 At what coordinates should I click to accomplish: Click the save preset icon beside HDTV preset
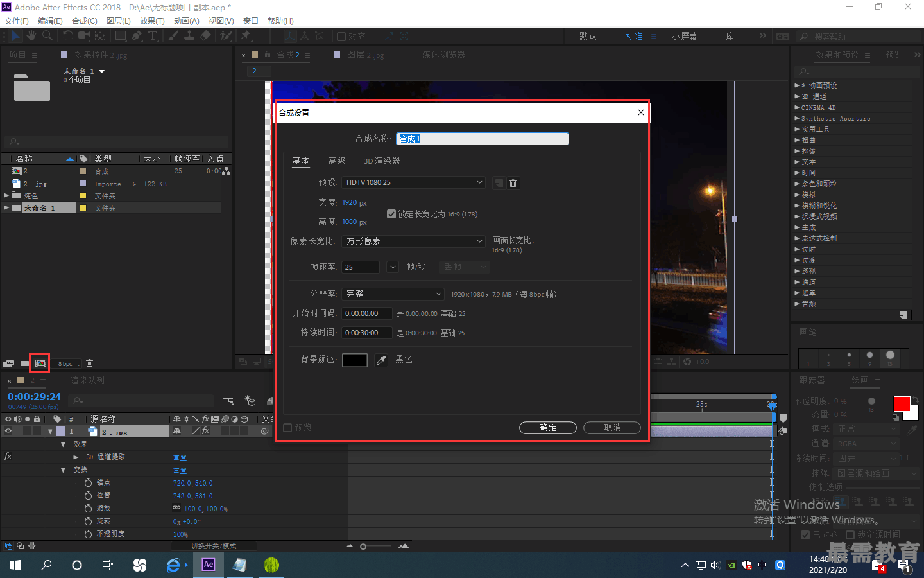click(499, 183)
